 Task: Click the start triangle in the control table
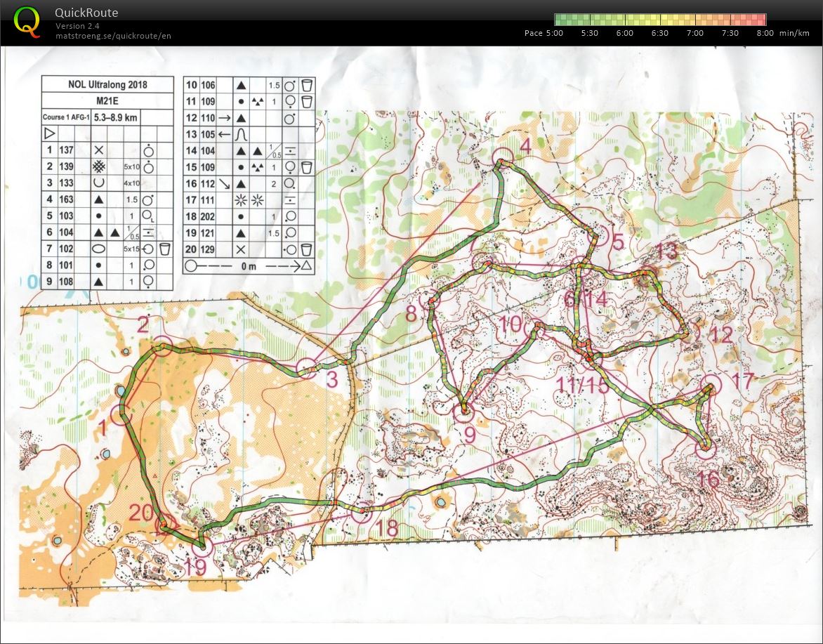point(49,133)
